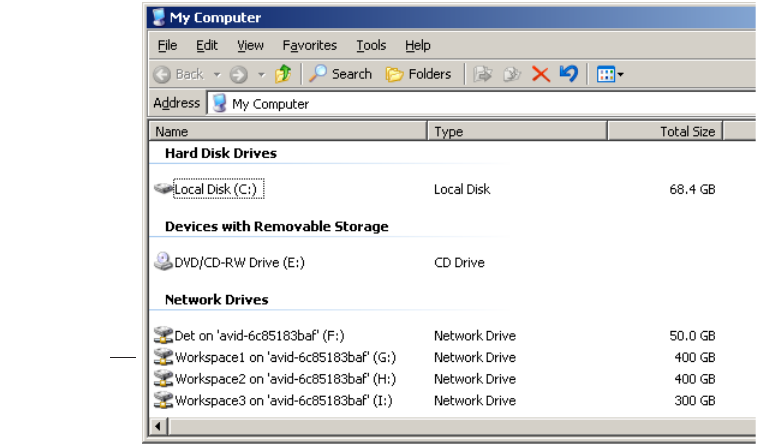The height and width of the screenshot is (446, 758).
Task: Click the network drive icon for F:
Action: (x=163, y=335)
